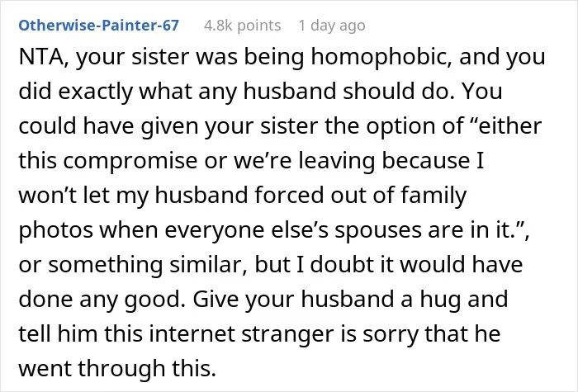Click the 1 day ago timestamp

coord(332,26)
